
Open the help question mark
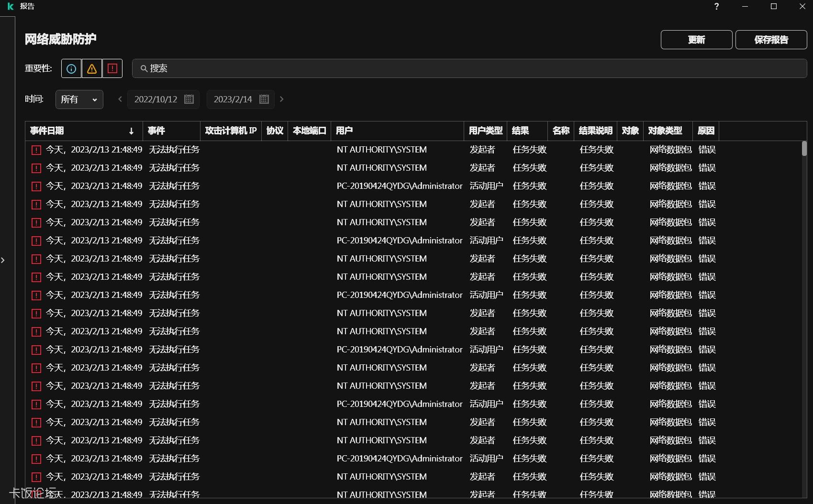[716, 6]
